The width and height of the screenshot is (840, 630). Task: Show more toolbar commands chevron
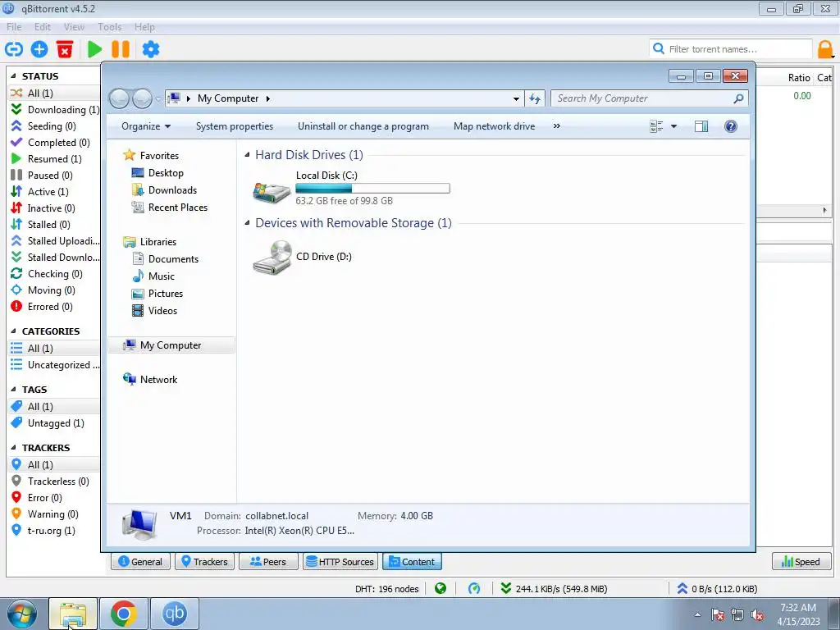click(x=557, y=126)
